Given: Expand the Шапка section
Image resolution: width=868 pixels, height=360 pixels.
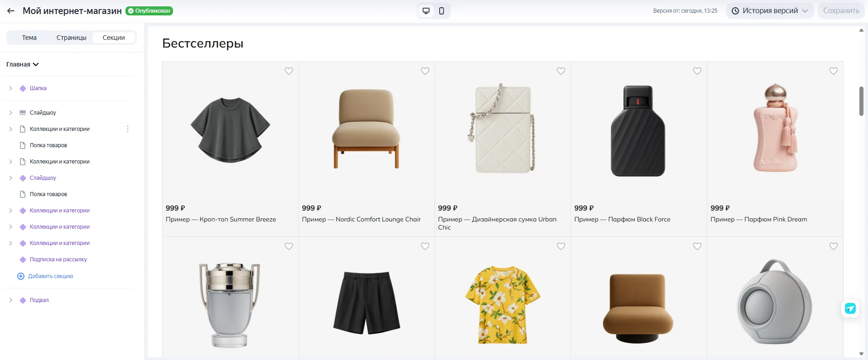Looking at the screenshot, I should click(x=10, y=88).
